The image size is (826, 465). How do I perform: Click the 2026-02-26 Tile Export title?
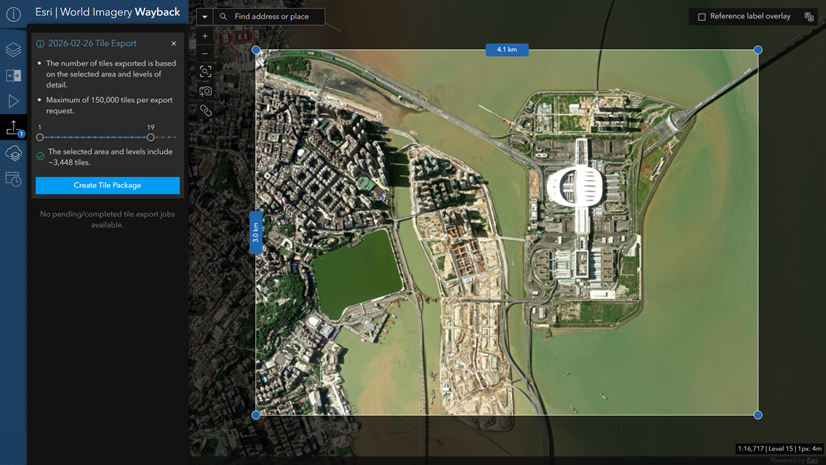coord(92,44)
